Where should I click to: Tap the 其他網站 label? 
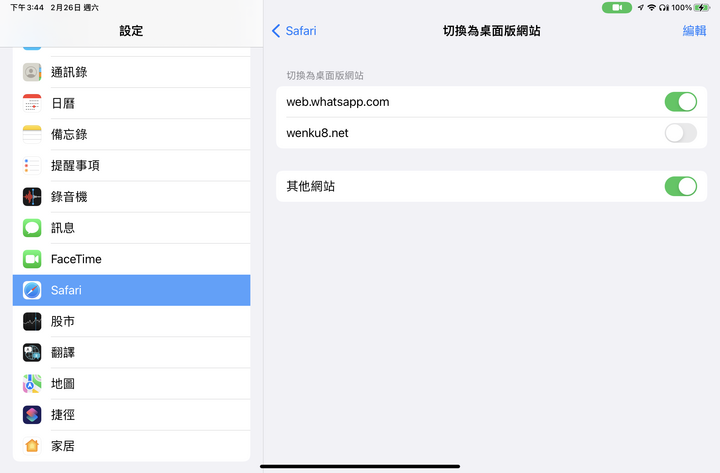310,186
